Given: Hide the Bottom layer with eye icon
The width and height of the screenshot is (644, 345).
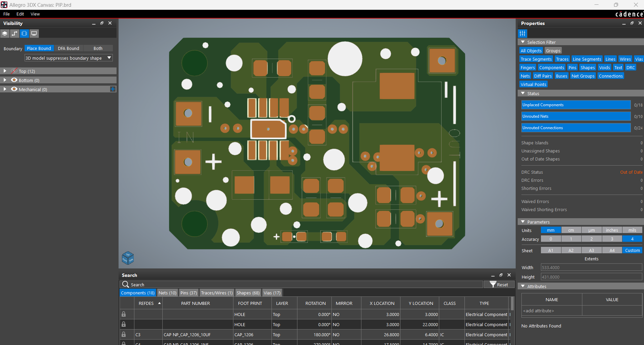Looking at the screenshot, I should click(x=14, y=80).
